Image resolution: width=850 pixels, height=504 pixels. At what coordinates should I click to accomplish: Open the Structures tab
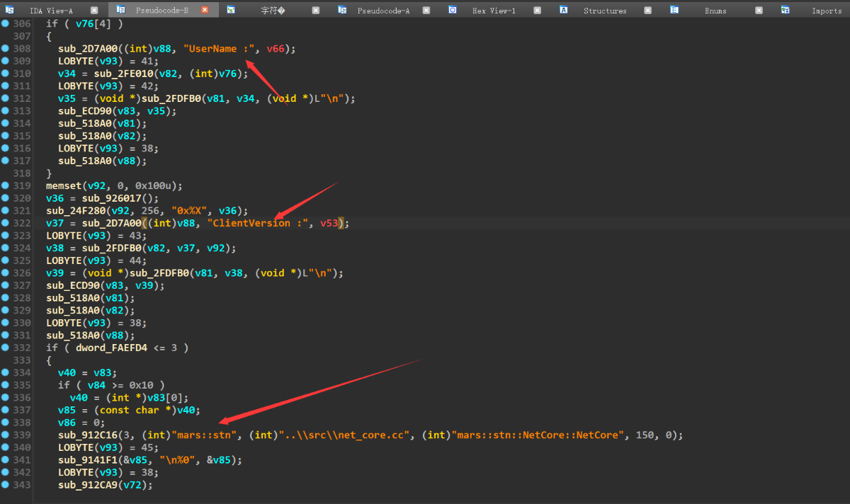(x=605, y=11)
